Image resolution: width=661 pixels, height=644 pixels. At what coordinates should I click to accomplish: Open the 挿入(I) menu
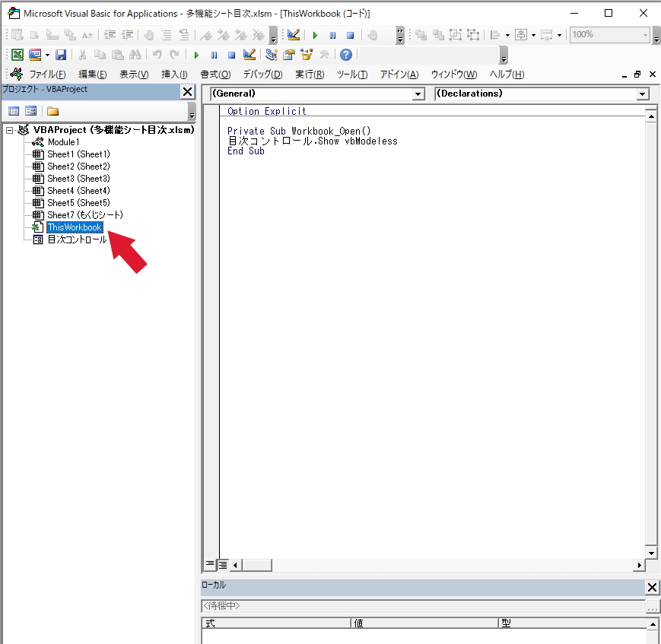point(174,75)
